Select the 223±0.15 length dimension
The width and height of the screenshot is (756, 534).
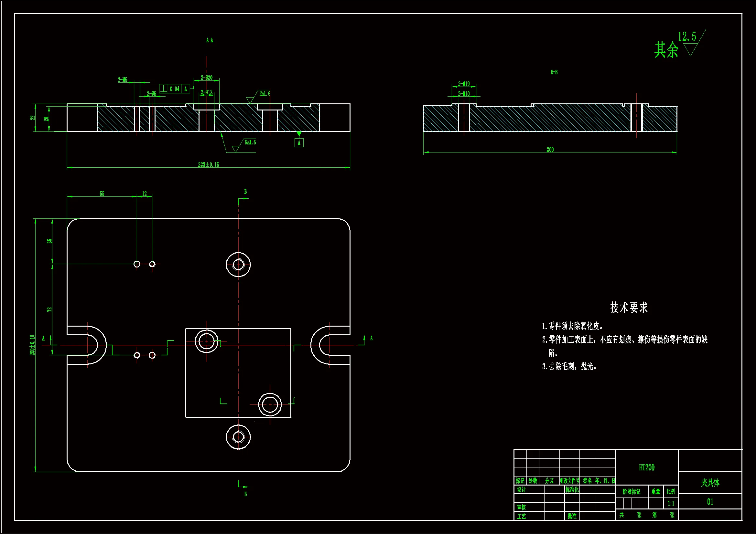208,164
